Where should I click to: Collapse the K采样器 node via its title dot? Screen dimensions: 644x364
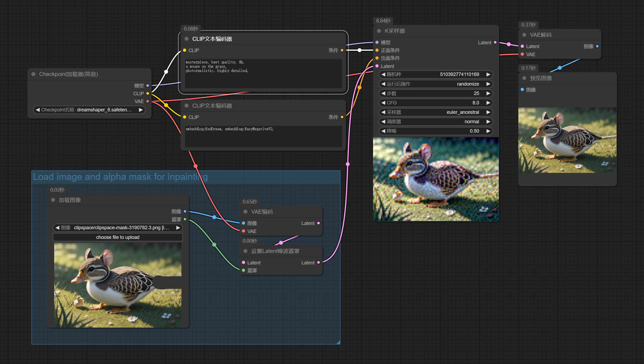click(x=379, y=31)
